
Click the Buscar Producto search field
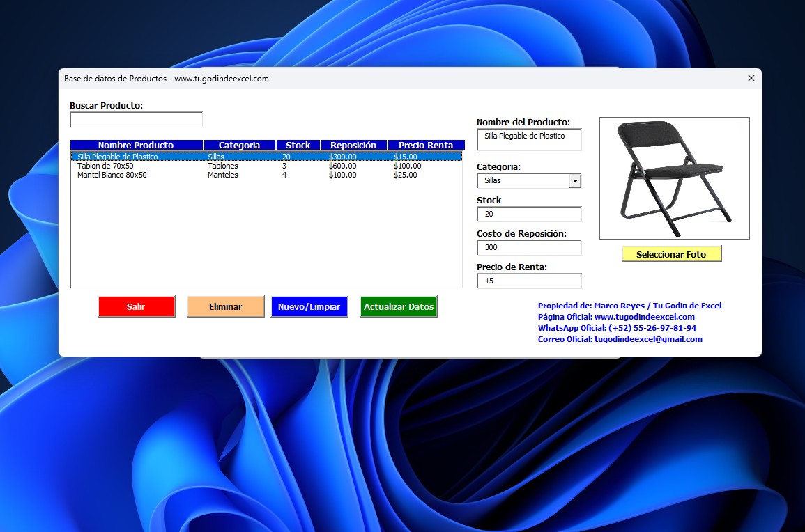coord(136,120)
